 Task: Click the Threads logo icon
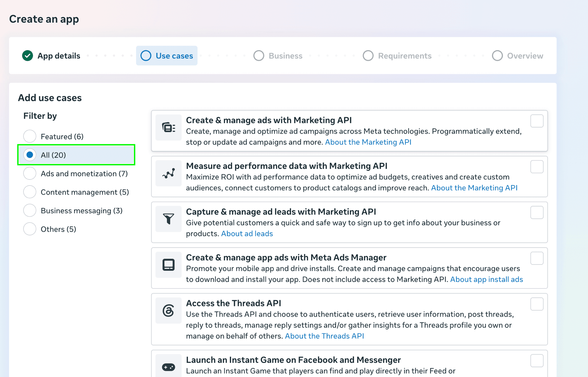pos(168,311)
